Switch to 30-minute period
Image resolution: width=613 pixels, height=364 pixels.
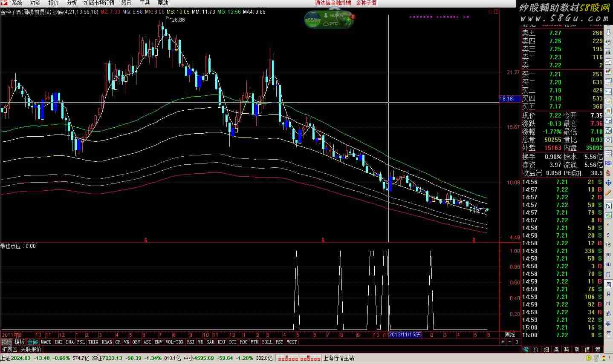(x=608, y=255)
